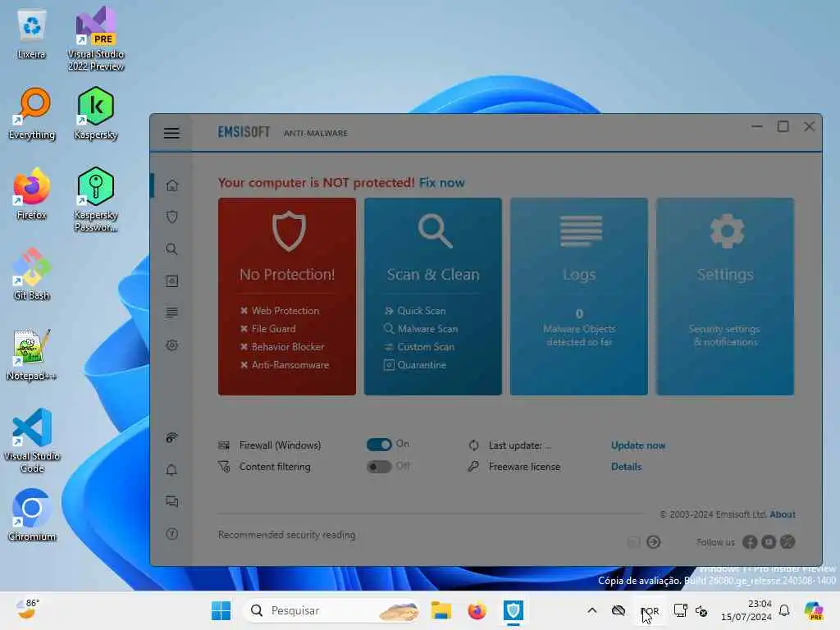Expand hidden tray icons chevron
This screenshot has height=630, width=840.
point(591,610)
